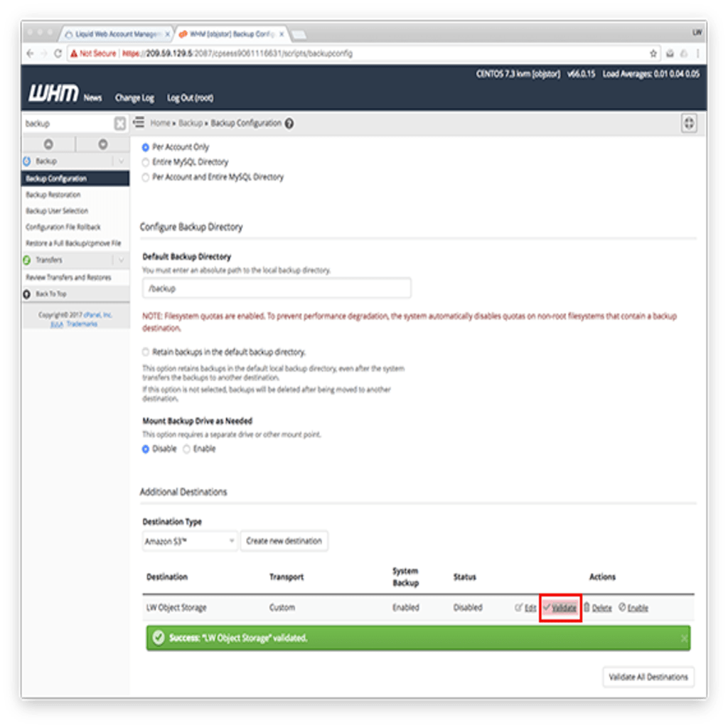Select Disable for Mount Backup Drive
The width and height of the screenshot is (728, 728).
tap(145, 449)
